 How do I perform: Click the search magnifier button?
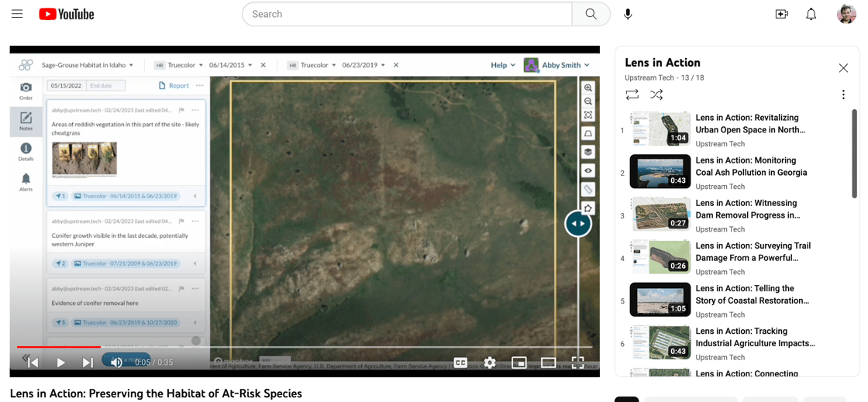[591, 15]
